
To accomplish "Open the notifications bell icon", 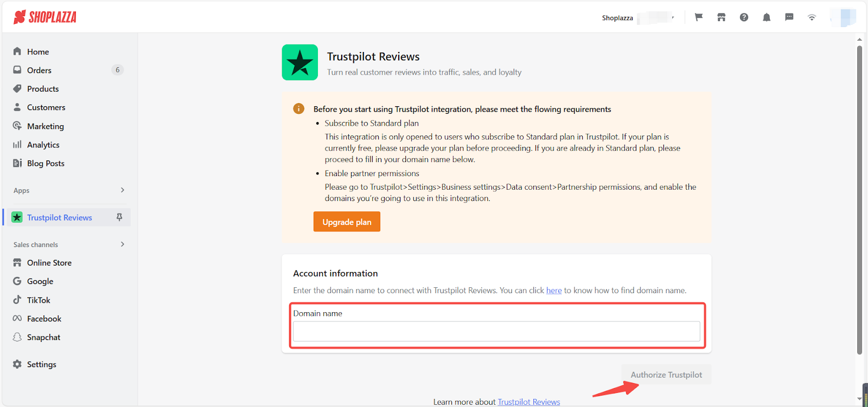I will pos(767,17).
